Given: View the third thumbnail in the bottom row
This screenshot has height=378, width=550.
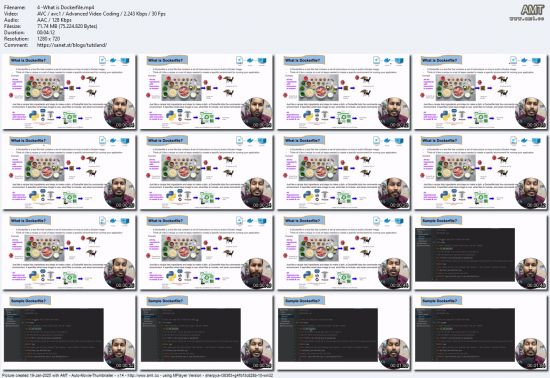Looking at the screenshot, I should tap(343, 332).
